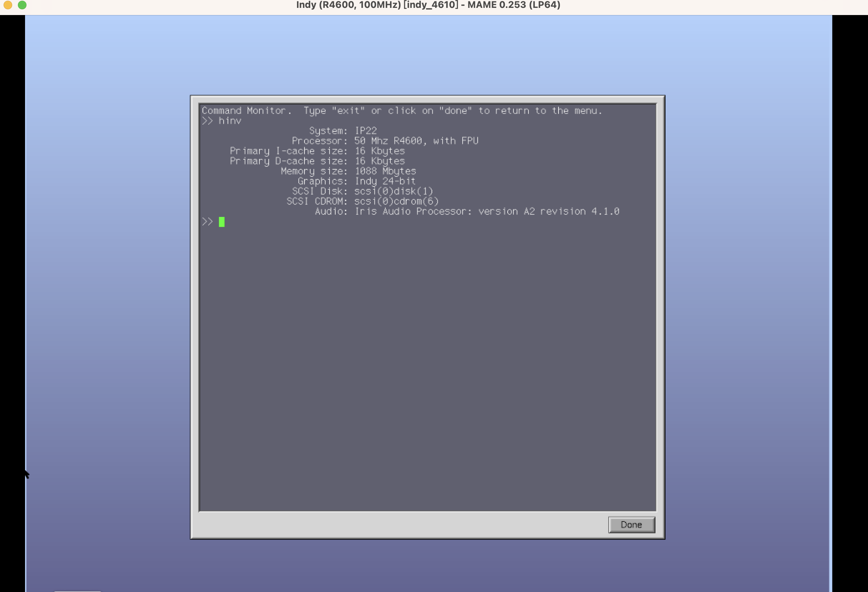This screenshot has height=592, width=868.
Task: Click the blue gradient background above the dialog
Action: [x=428, y=56]
